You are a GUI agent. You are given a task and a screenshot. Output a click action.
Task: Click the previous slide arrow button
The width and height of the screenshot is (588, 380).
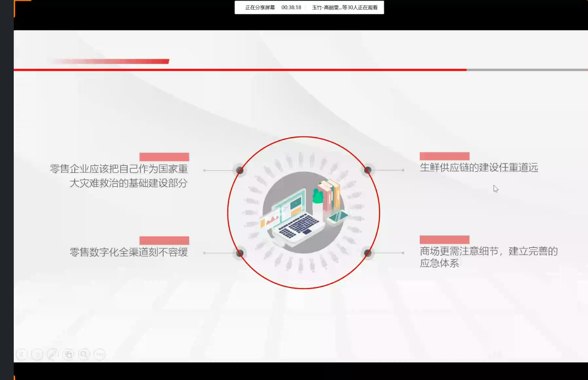22,354
